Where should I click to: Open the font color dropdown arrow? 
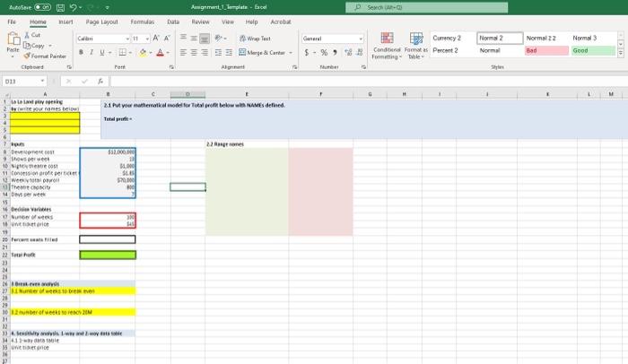point(168,53)
